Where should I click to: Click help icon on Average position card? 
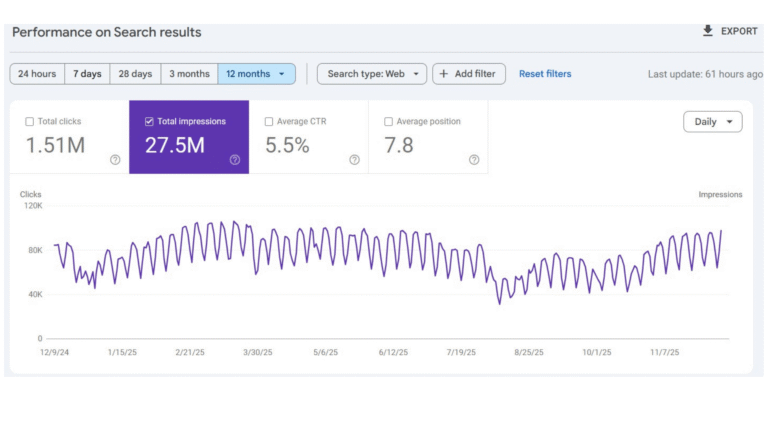pos(474,159)
